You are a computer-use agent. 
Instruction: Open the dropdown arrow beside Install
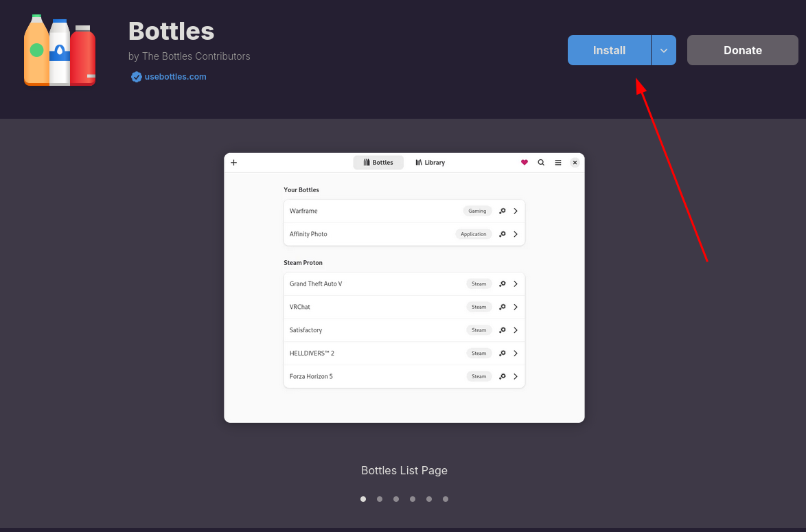663,51
